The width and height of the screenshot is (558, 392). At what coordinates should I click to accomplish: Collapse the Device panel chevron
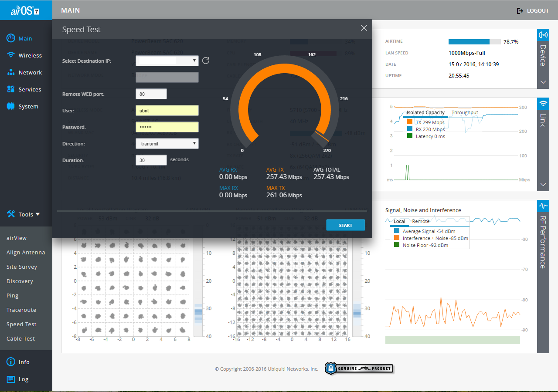pos(543,82)
